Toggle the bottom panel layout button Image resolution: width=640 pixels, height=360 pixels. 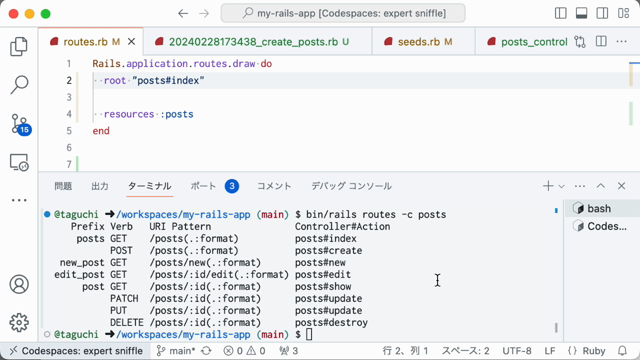(x=581, y=13)
